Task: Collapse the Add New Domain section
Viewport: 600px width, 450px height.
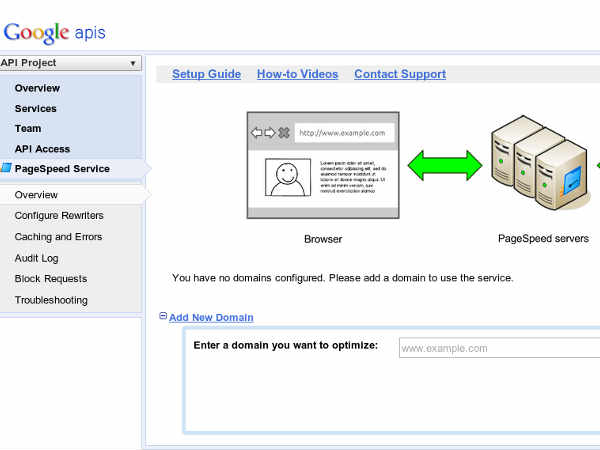Action: [x=163, y=317]
